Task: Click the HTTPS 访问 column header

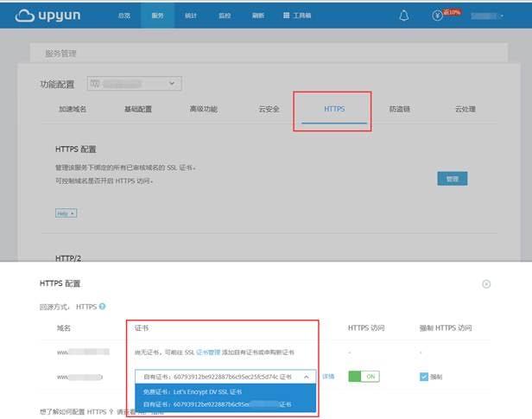Action: (366, 328)
